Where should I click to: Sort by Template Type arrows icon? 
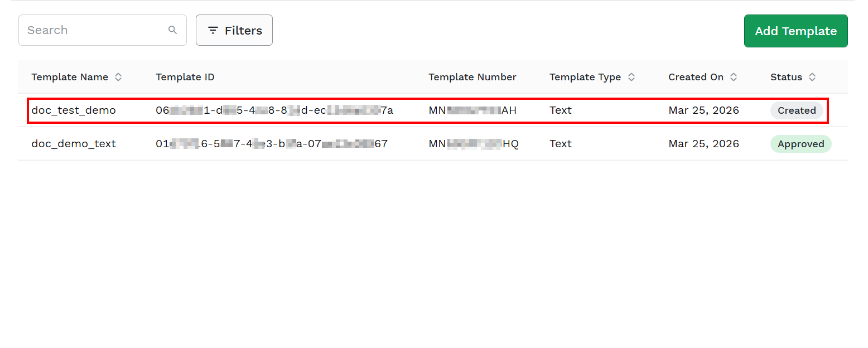pos(631,77)
